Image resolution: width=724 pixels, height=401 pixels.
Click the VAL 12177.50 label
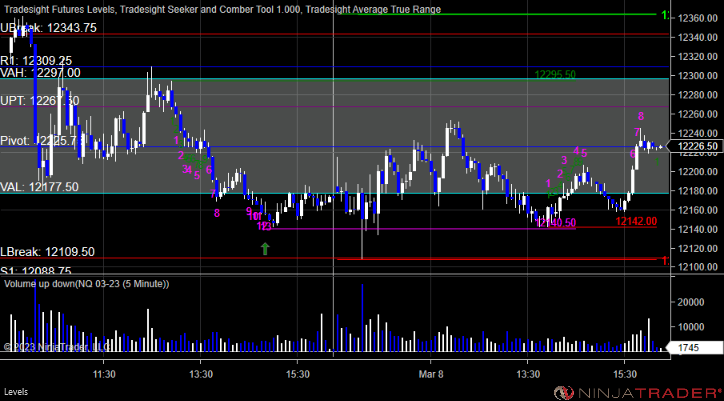click(39, 187)
